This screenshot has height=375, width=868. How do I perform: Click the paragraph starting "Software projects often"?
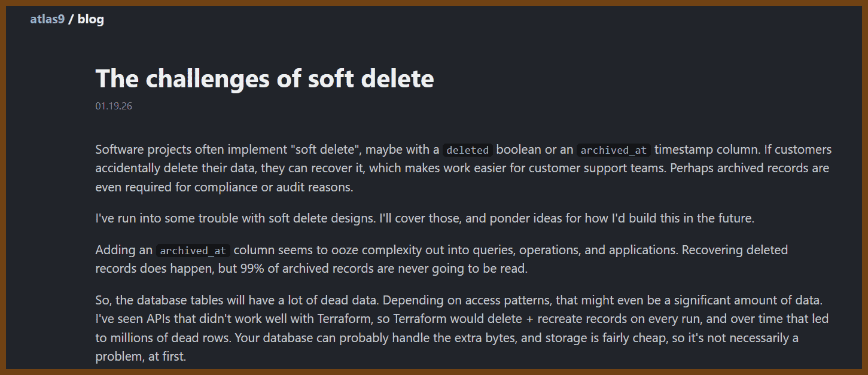462,168
